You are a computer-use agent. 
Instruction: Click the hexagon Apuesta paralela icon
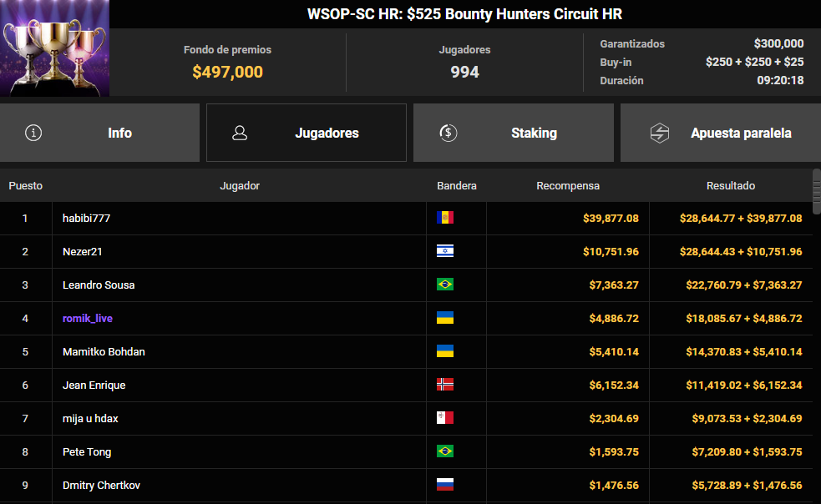pyautogui.click(x=660, y=133)
